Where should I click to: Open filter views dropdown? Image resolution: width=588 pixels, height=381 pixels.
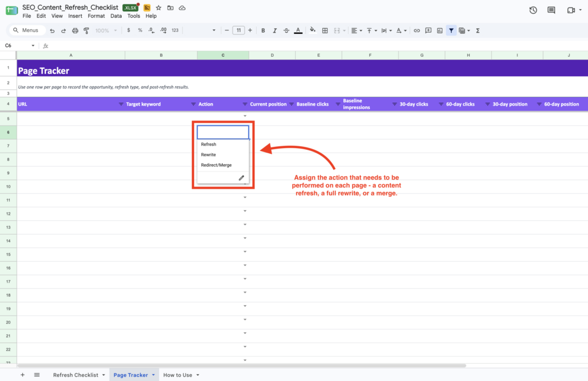point(464,31)
